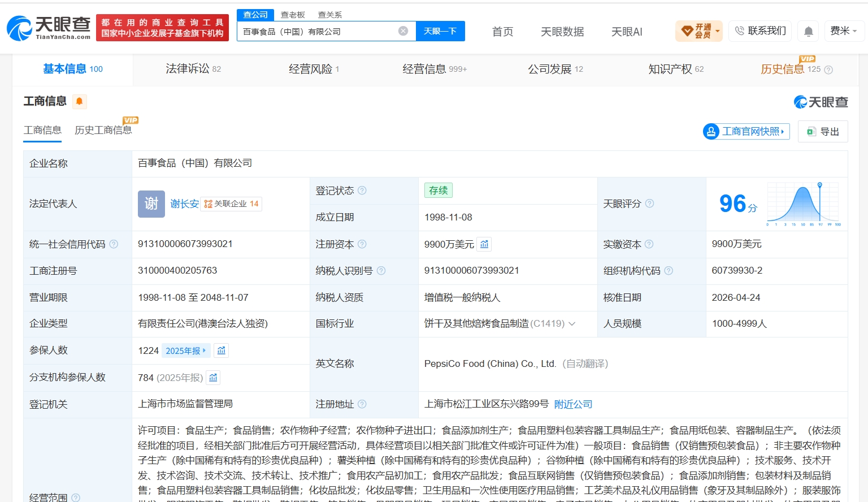This screenshot has width=868, height=502.
Task: Click the company name search input field
Action: click(318, 31)
